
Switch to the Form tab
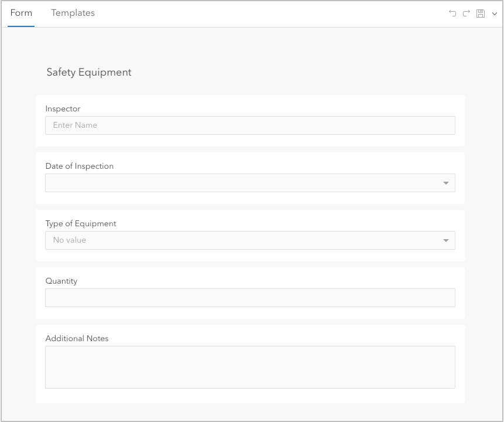coord(21,12)
